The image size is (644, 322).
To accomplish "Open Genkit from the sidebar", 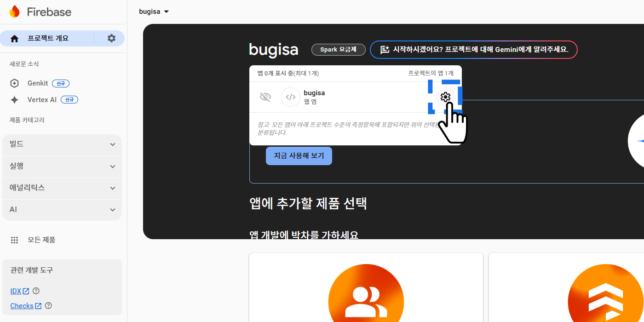I will [x=38, y=83].
